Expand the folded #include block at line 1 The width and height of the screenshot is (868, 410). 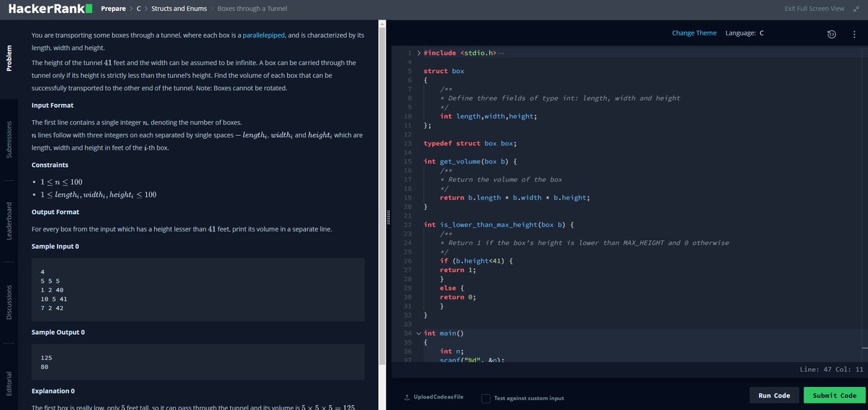(418, 54)
